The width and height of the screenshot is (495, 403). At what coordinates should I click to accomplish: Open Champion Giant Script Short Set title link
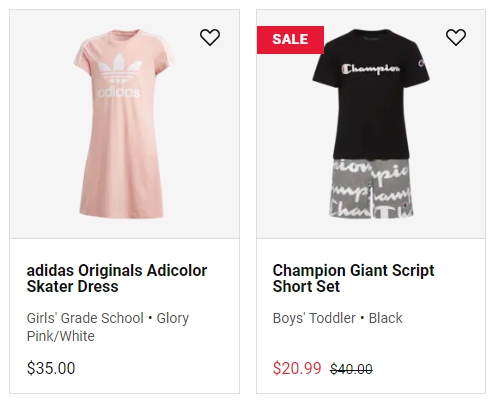click(353, 278)
